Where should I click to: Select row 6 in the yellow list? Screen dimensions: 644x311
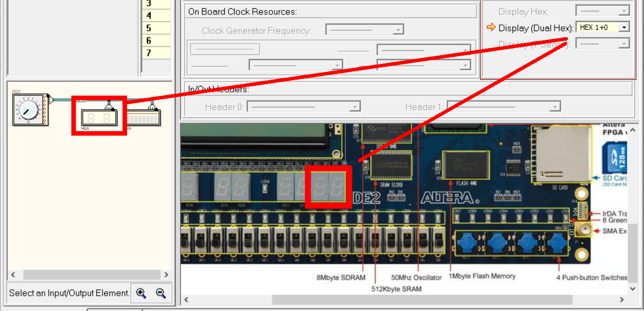pos(156,40)
